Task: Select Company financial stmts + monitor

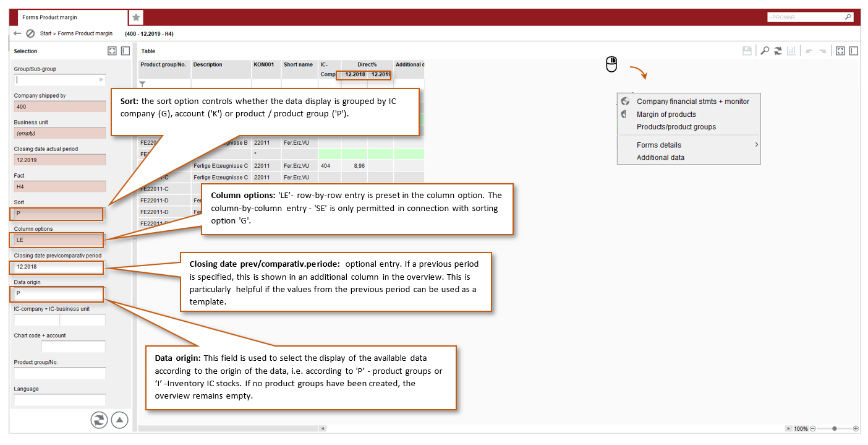Action: pyautogui.click(x=692, y=102)
